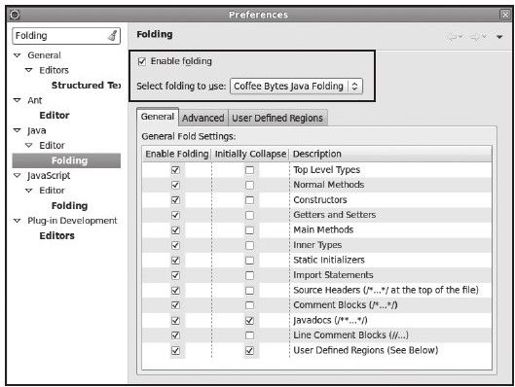Collapse the Editor node under Java
The width and height of the screenshot is (515, 387).
click(29, 145)
